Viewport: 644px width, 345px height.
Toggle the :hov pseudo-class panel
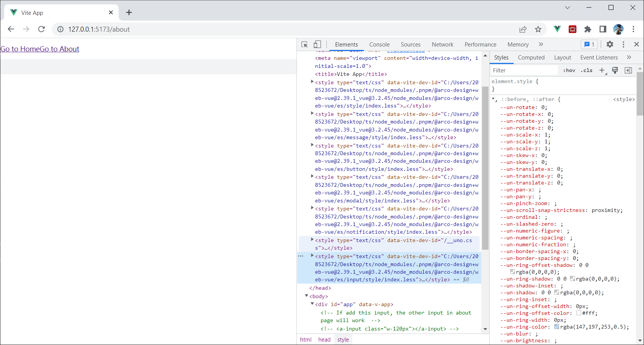tap(569, 70)
